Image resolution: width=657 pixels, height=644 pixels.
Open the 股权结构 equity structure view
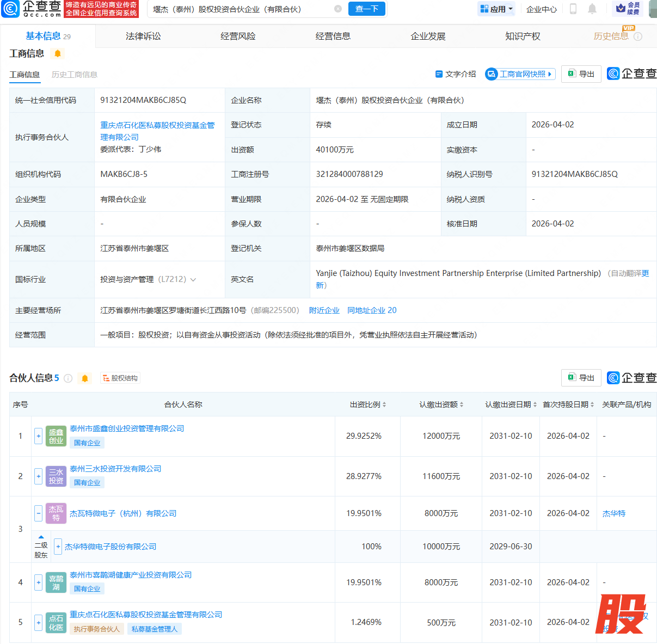(x=120, y=378)
